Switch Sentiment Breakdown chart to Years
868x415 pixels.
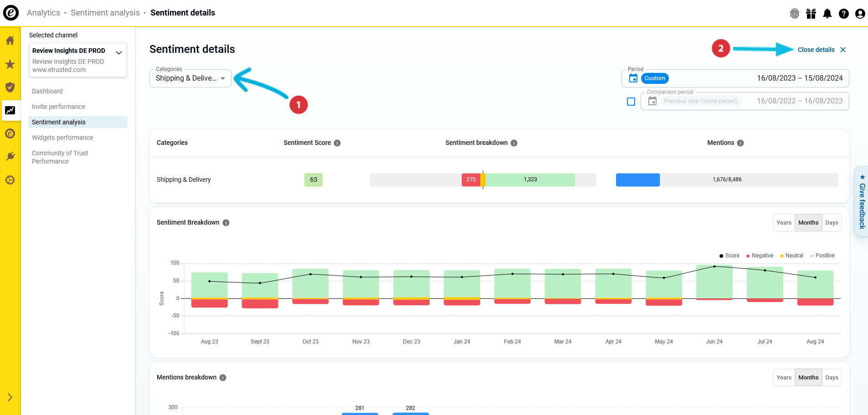784,223
